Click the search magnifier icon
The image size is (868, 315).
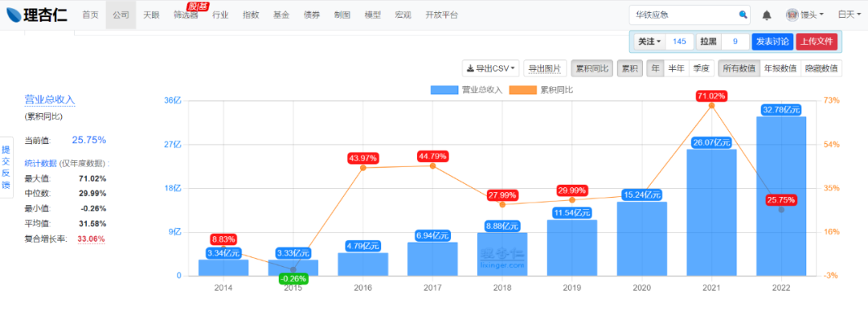pyautogui.click(x=743, y=15)
